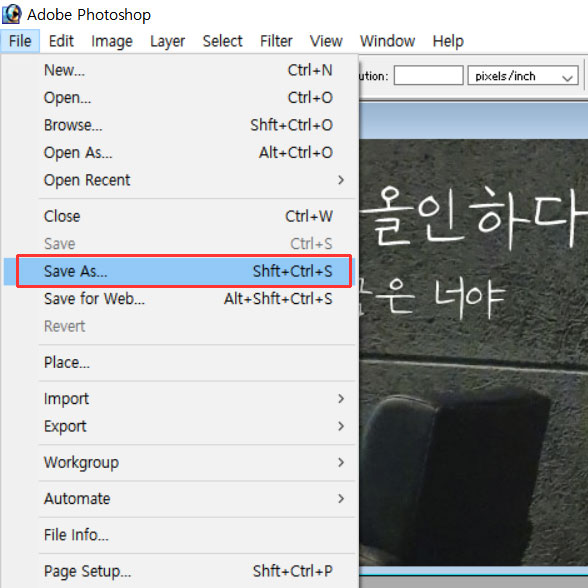Open the Window menu

(387, 41)
